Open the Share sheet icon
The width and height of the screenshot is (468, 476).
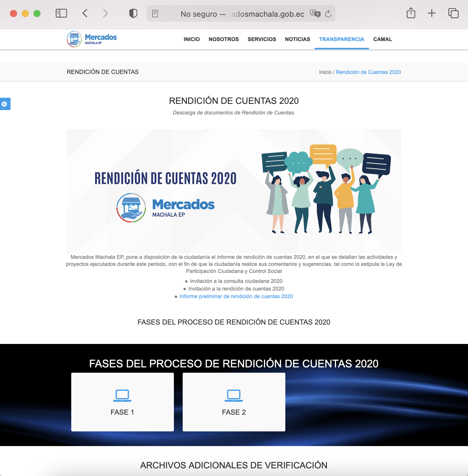(411, 13)
